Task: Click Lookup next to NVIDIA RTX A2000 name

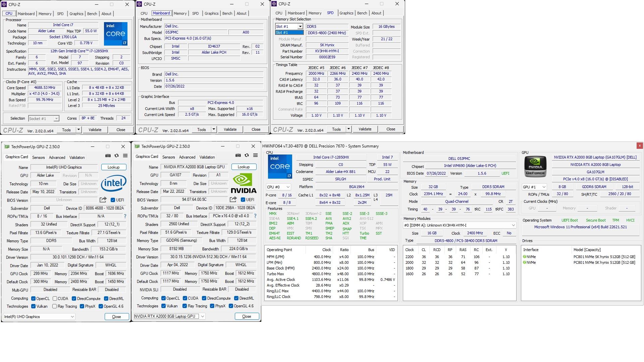Action: click(x=244, y=167)
